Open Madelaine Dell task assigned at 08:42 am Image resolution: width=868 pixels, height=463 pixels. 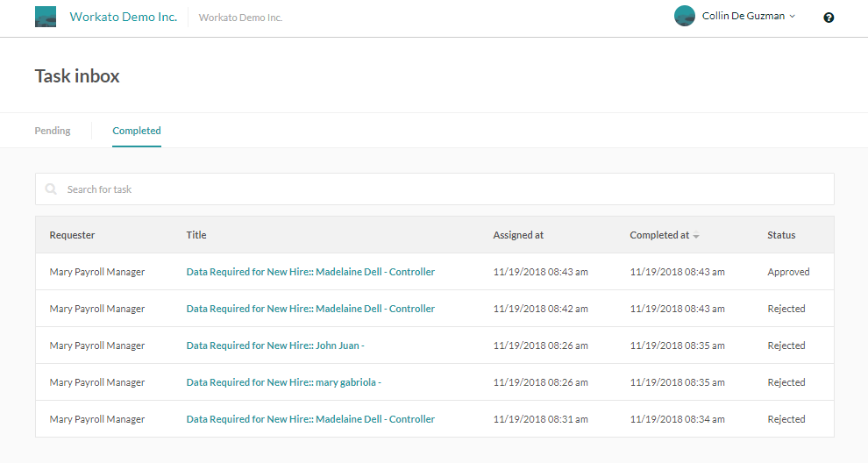[x=310, y=309]
